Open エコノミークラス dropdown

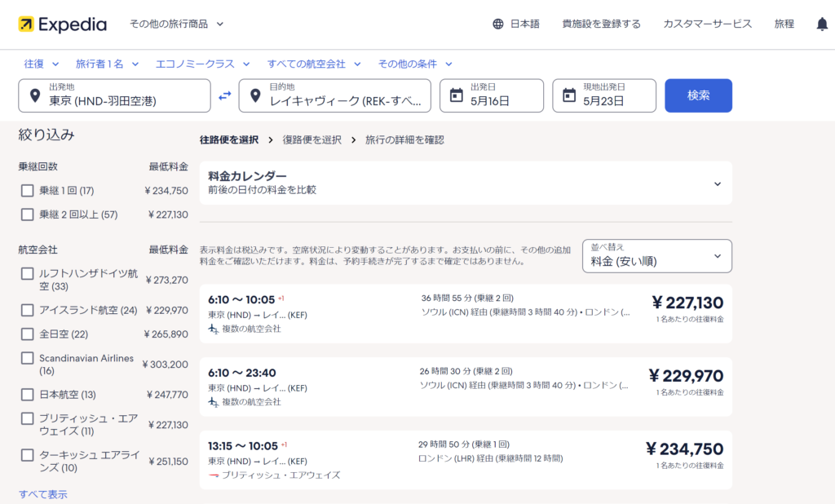(x=202, y=64)
